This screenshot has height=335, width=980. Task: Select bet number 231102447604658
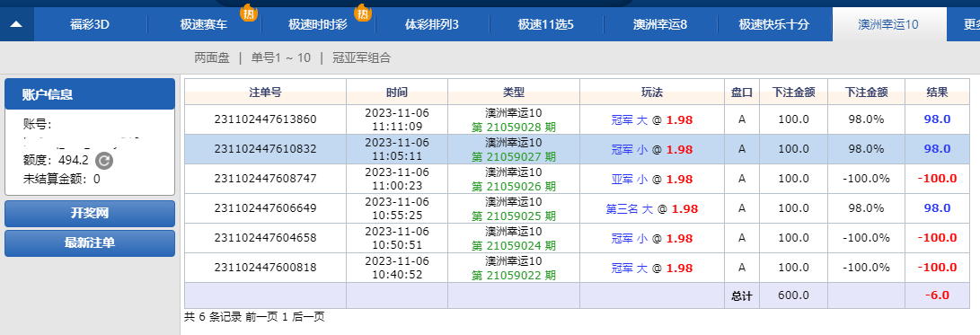click(x=266, y=238)
